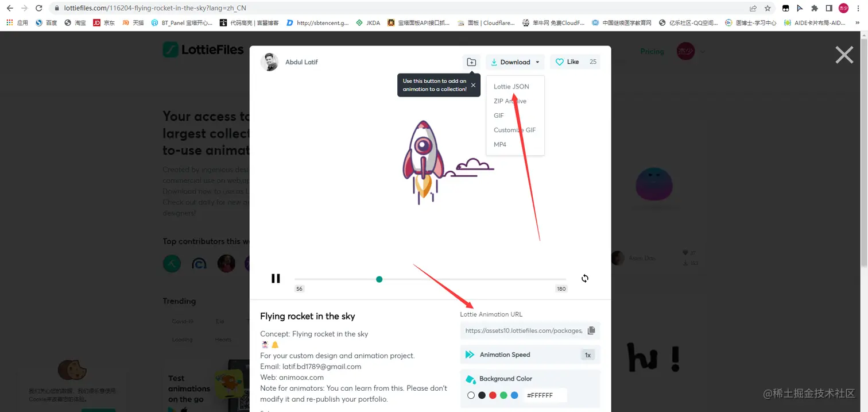Open the 应用 apps bookmark

17,23
